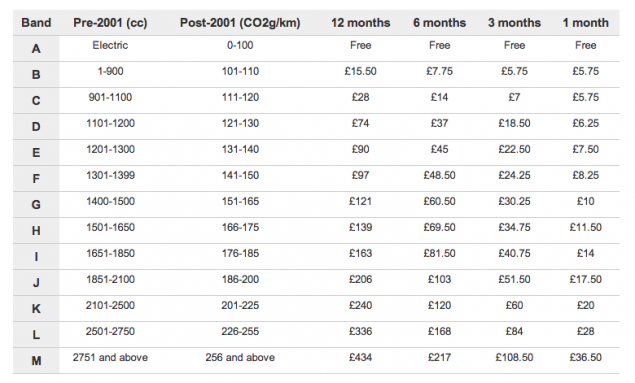Click the 3 months column header
635x383 pixels.
514,23
